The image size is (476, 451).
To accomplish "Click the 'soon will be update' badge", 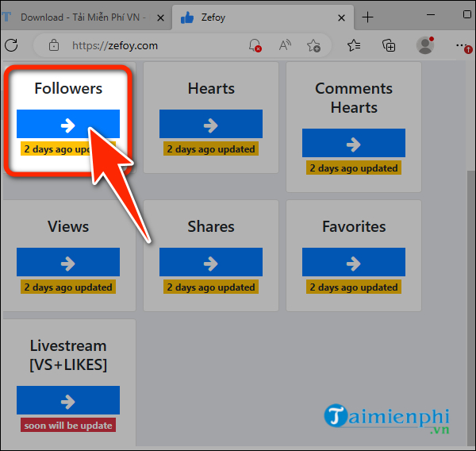I will point(68,425).
